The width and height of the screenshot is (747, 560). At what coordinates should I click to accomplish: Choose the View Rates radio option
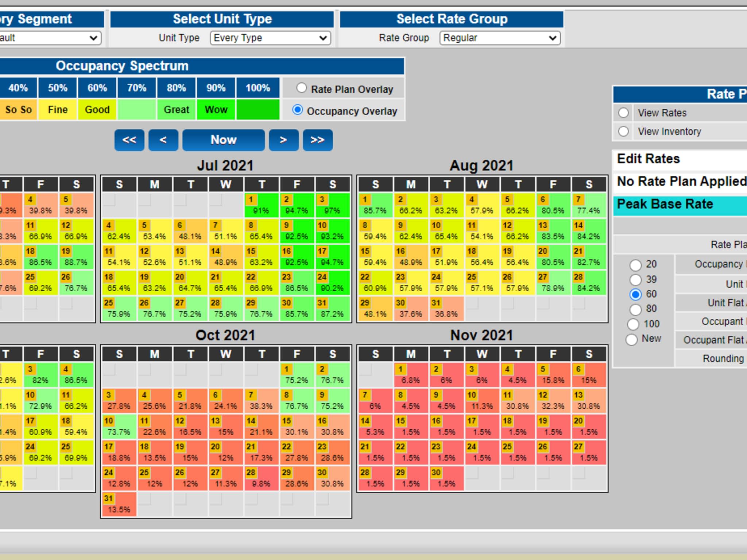(623, 113)
